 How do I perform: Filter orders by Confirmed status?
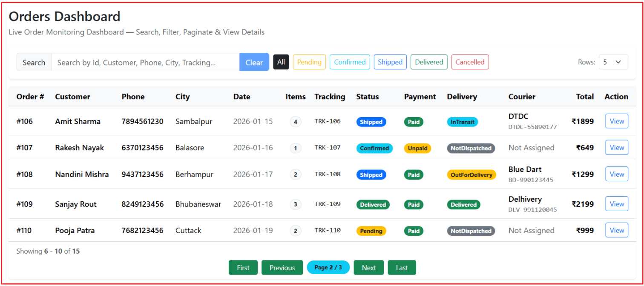pos(350,62)
